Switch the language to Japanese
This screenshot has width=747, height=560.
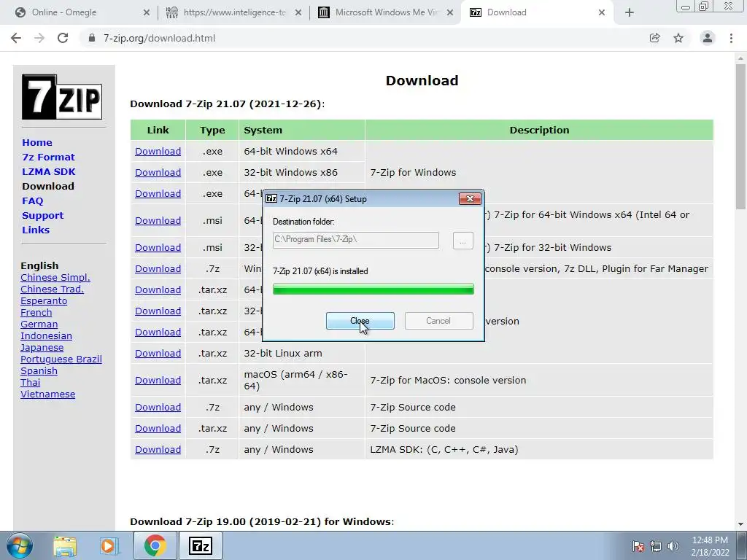click(x=42, y=348)
